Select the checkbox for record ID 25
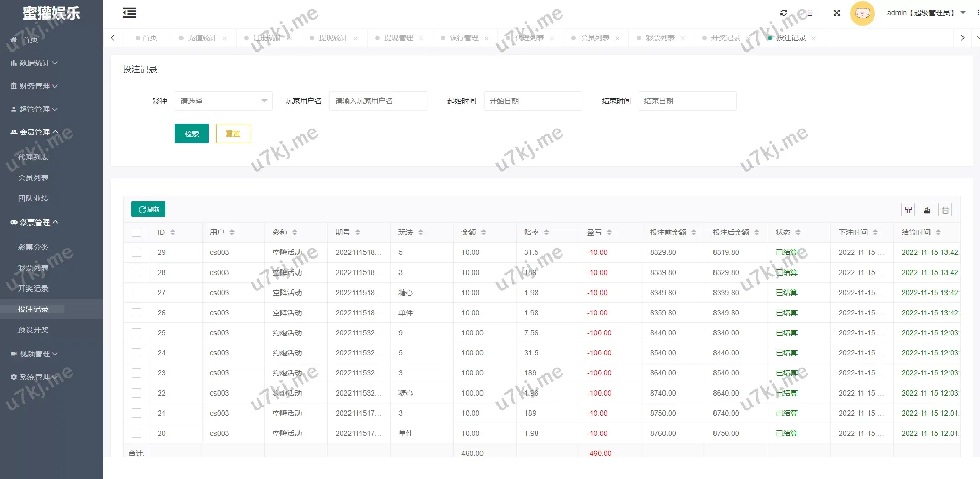980x479 pixels. tap(137, 333)
